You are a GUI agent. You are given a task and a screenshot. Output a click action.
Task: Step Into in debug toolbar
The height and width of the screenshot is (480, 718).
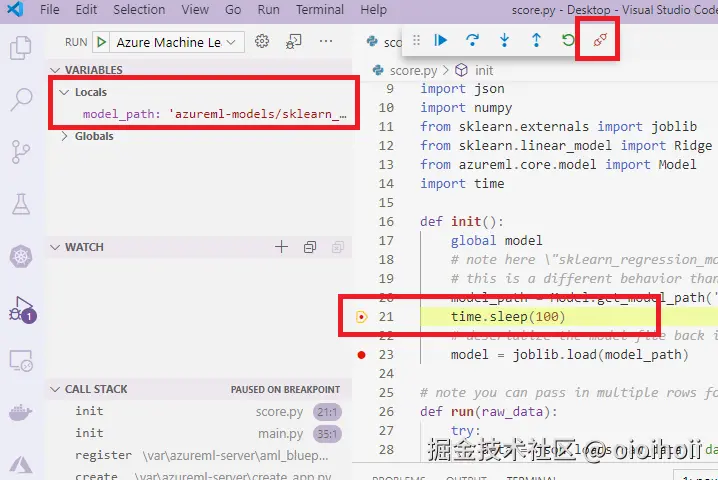pyautogui.click(x=504, y=40)
